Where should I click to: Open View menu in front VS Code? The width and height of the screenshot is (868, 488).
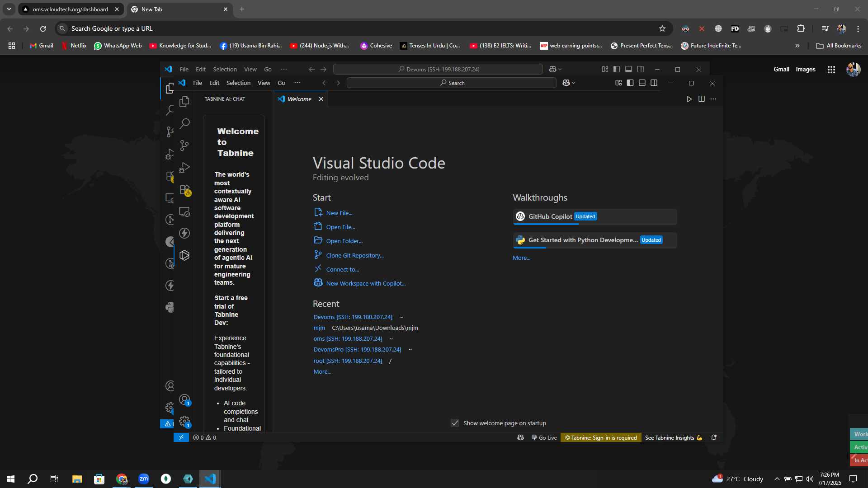click(264, 83)
